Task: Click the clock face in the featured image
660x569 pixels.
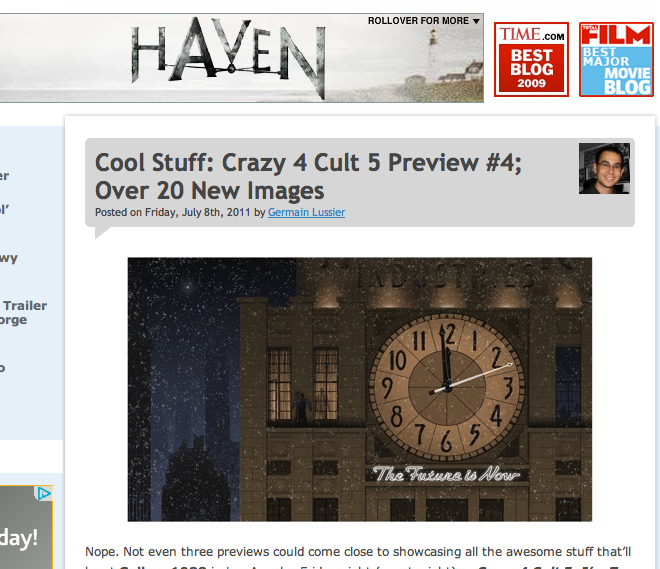Action: click(x=447, y=387)
